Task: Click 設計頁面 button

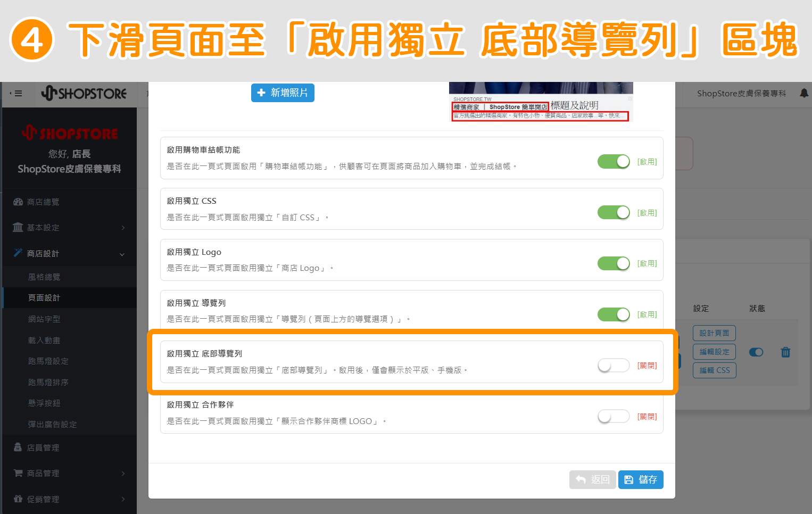Action: pyautogui.click(x=714, y=333)
